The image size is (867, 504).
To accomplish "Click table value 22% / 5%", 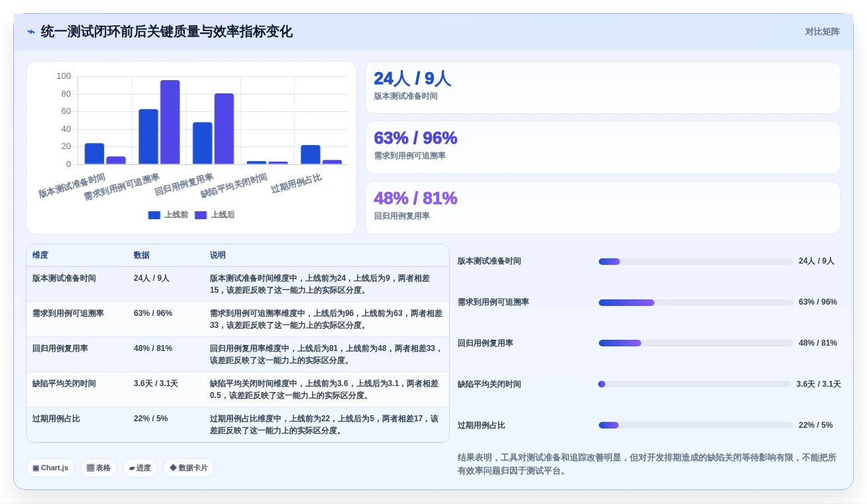I will point(150,419).
